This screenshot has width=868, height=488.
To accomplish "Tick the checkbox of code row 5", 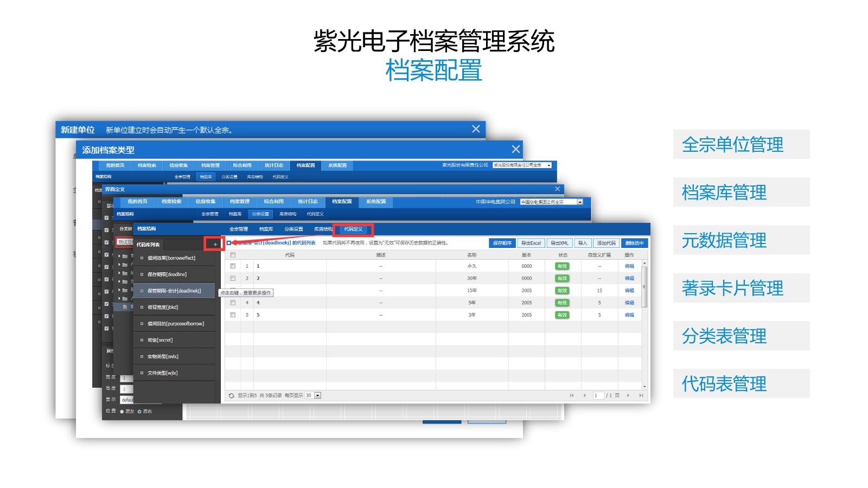I will tap(233, 315).
